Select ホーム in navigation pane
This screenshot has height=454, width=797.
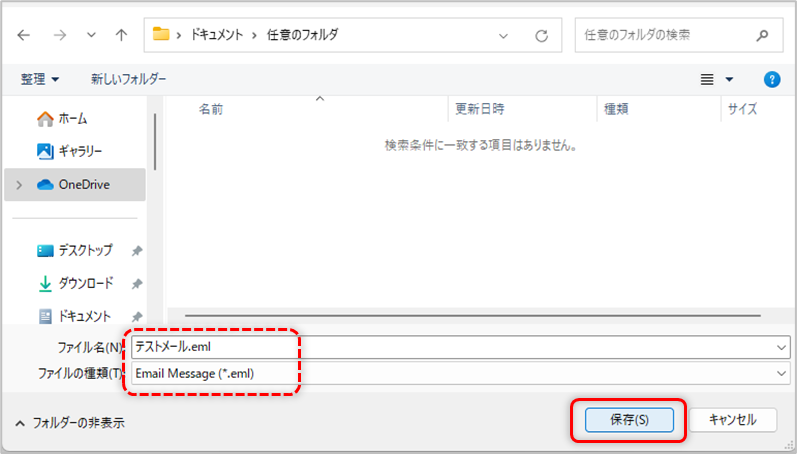pos(72,118)
